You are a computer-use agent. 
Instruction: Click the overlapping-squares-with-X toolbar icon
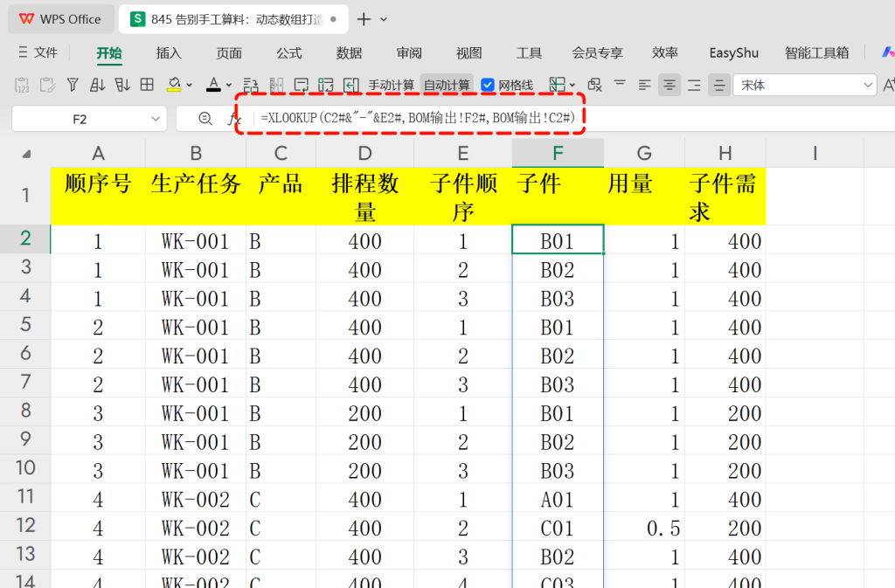point(594,86)
